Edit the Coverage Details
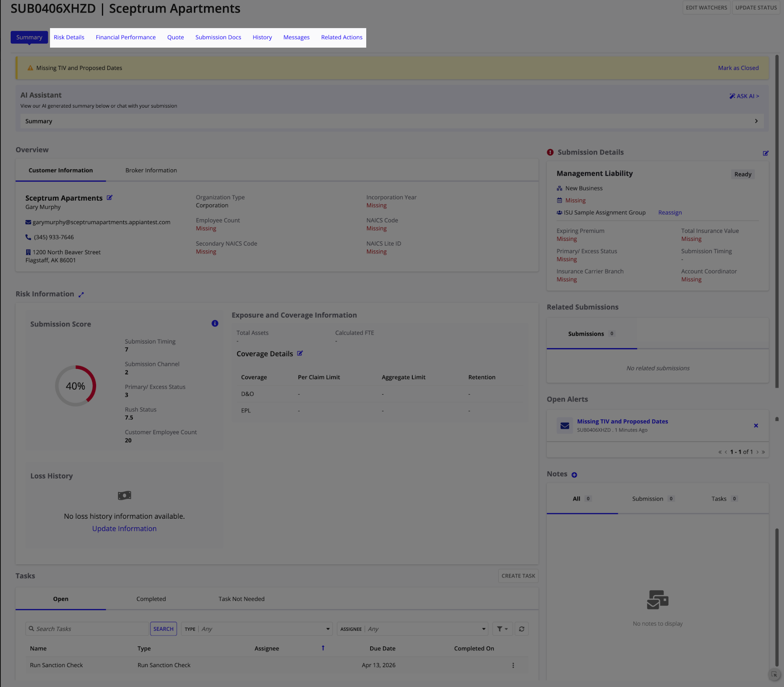 point(300,353)
